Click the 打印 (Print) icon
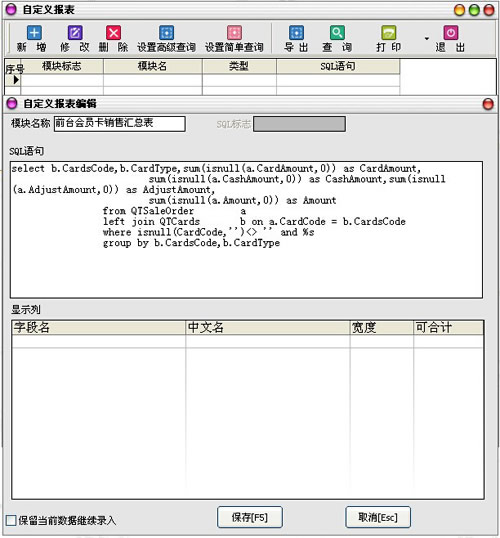The image size is (500, 538). point(389,33)
